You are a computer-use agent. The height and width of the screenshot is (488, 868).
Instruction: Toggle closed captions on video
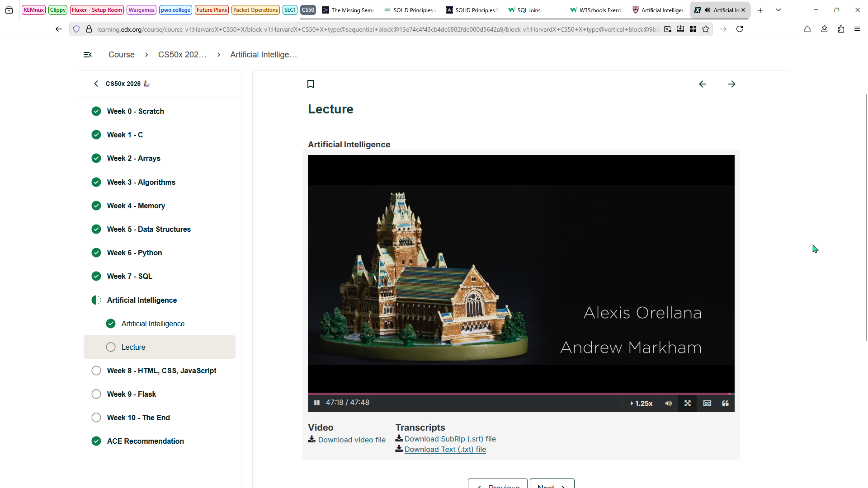point(707,403)
